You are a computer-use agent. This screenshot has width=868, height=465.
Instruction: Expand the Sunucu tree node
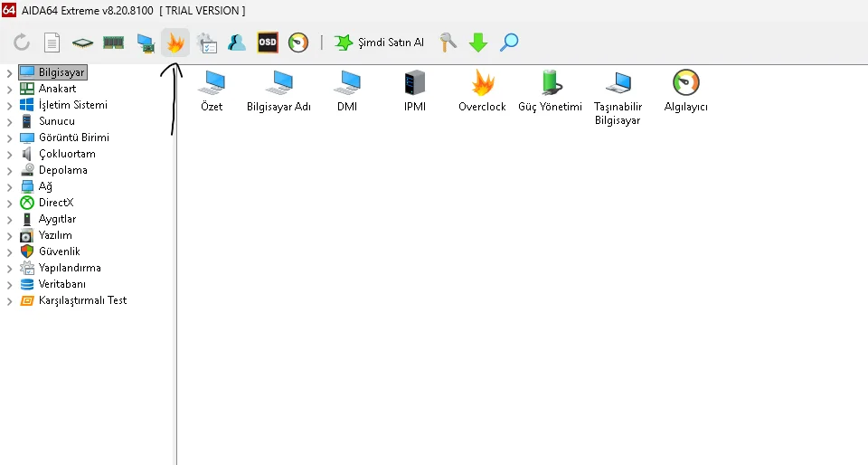pos(9,122)
